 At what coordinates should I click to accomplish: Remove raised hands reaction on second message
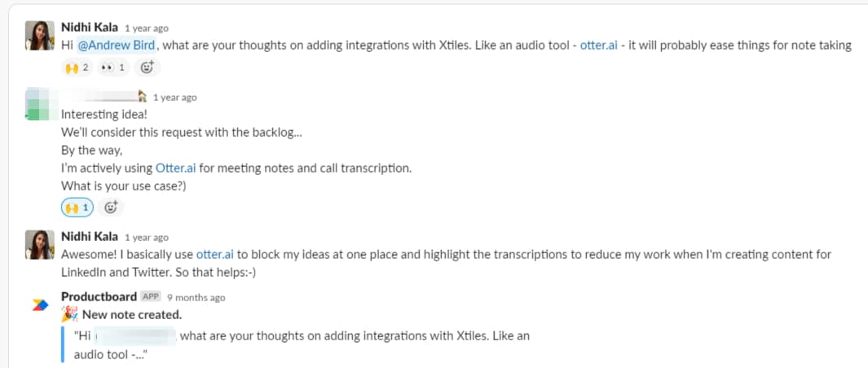pyautogui.click(x=77, y=208)
